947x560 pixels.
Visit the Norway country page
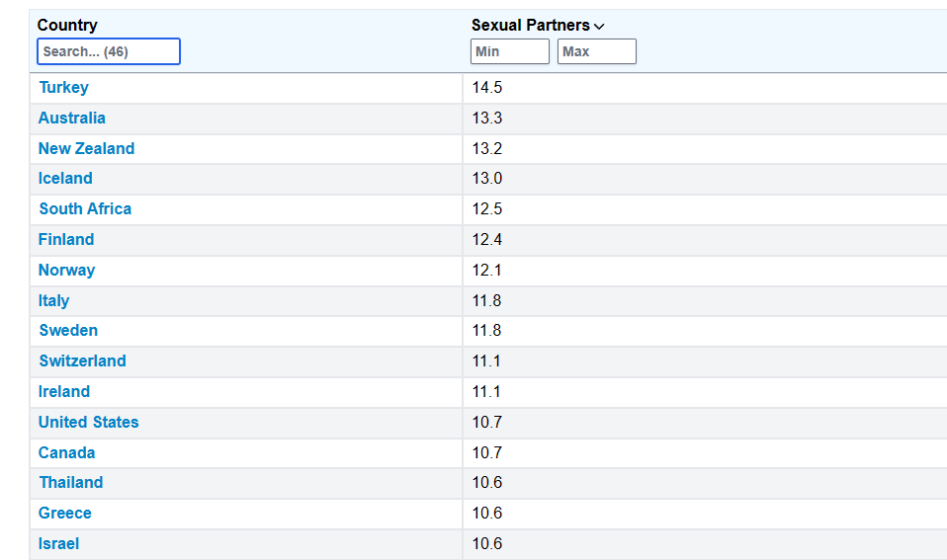(x=66, y=271)
